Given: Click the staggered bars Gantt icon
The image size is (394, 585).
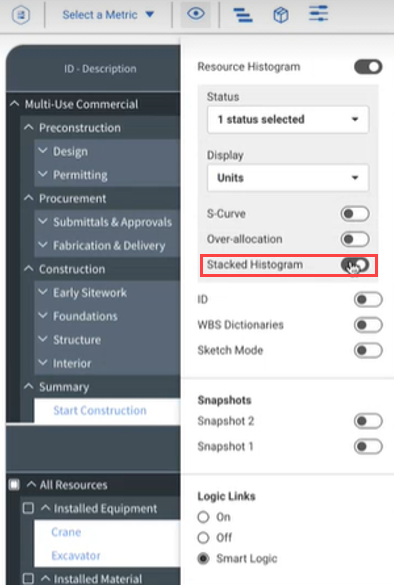Looking at the screenshot, I should 243,15.
